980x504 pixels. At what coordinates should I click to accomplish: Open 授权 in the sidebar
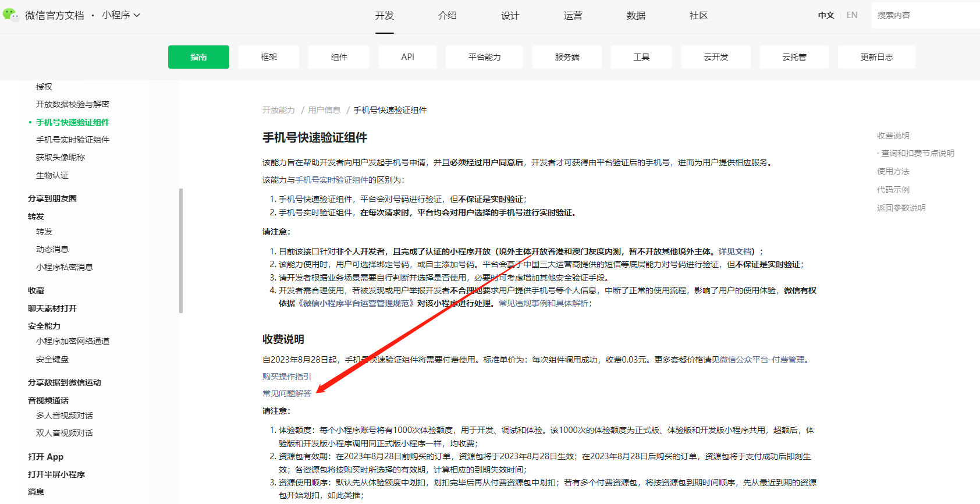pos(44,87)
